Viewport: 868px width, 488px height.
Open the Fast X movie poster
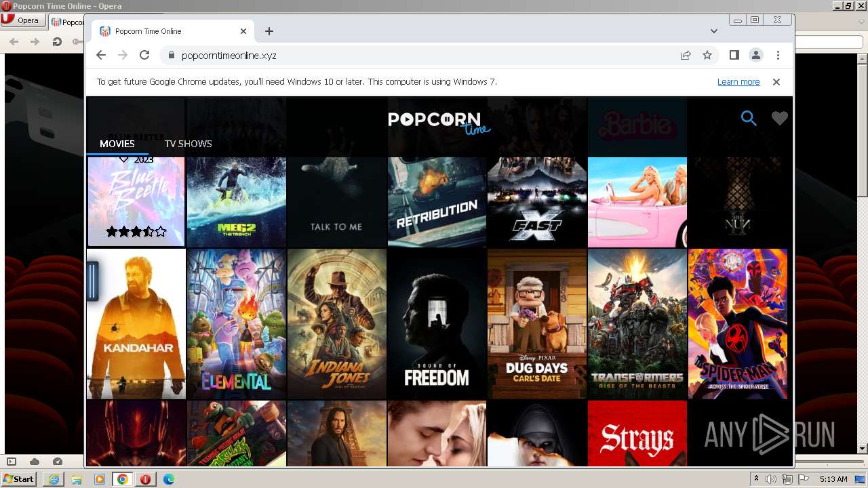pyautogui.click(x=537, y=202)
